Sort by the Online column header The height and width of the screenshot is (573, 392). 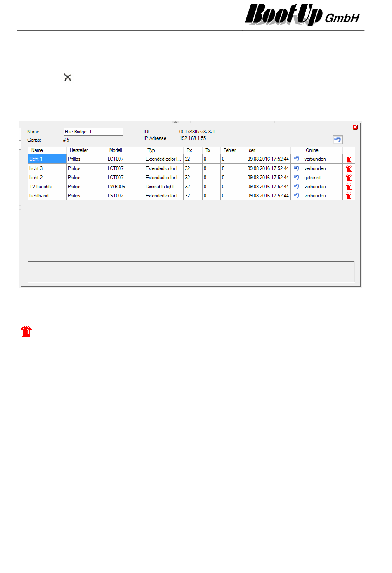(x=323, y=150)
